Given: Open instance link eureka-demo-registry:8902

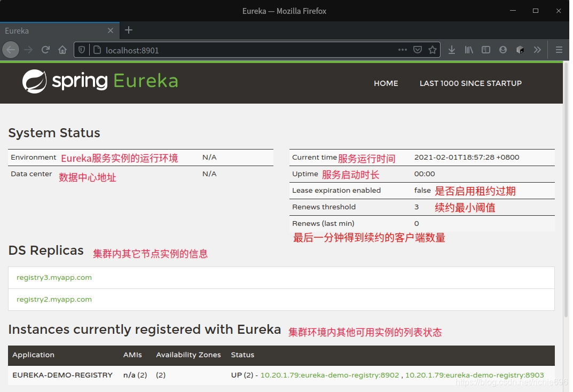Looking at the screenshot, I should pos(329,375).
